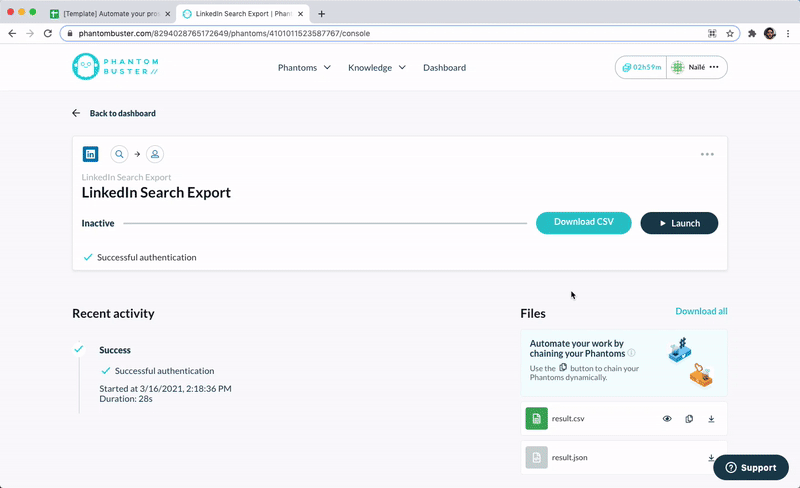Click the browser forward button
Screen dimensions: 800x488
coord(30,33)
